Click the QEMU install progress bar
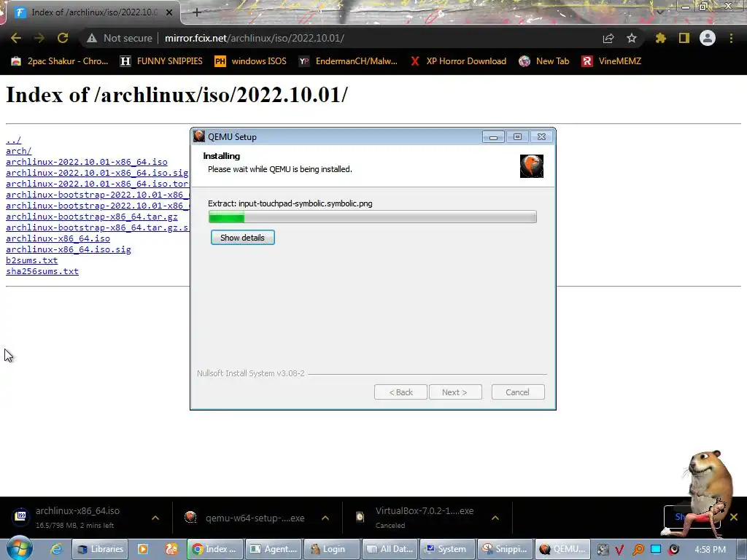This screenshot has width=747, height=560. [x=373, y=217]
